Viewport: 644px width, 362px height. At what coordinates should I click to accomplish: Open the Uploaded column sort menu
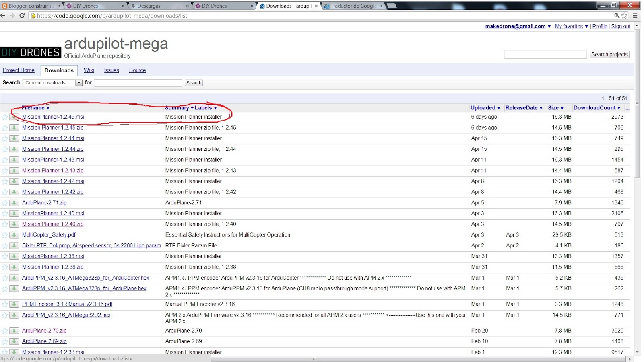tap(485, 108)
